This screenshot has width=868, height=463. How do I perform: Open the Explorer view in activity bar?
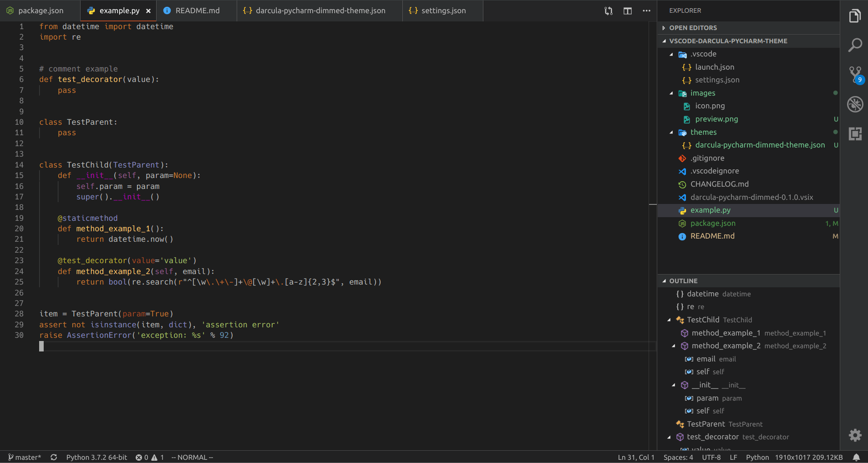click(x=855, y=16)
